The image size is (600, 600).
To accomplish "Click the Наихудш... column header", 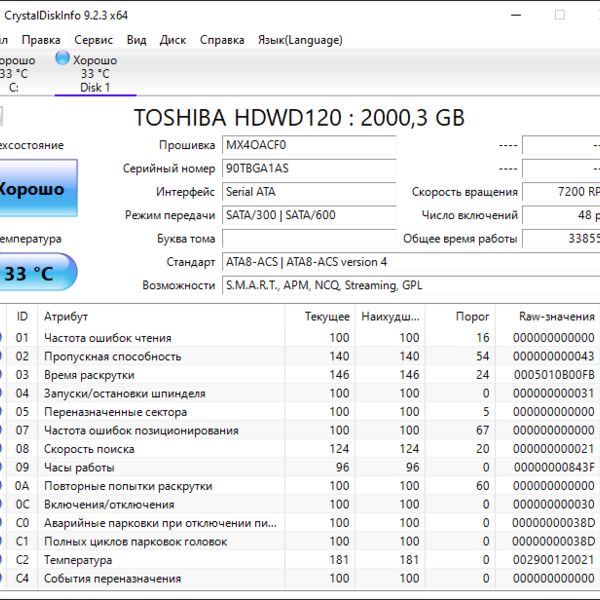I will [390, 316].
